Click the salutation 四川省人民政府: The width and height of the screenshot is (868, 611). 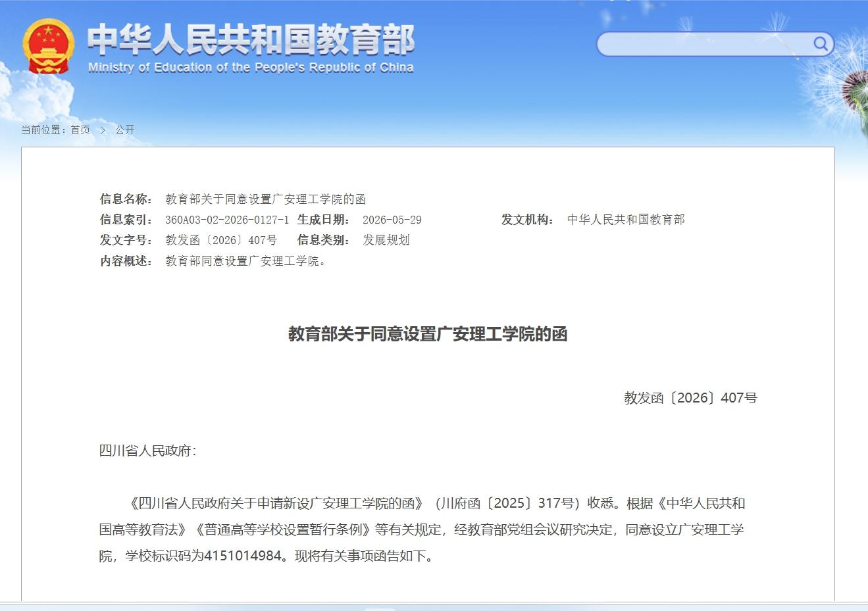tap(148, 451)
